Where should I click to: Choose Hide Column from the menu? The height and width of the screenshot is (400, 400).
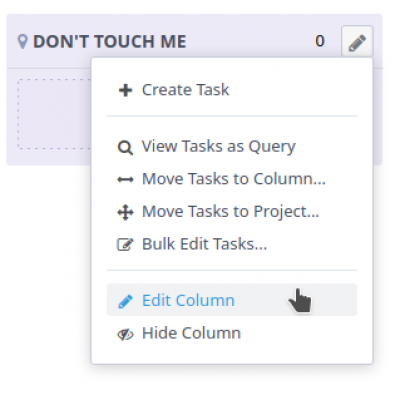click(x=232, y=333)
